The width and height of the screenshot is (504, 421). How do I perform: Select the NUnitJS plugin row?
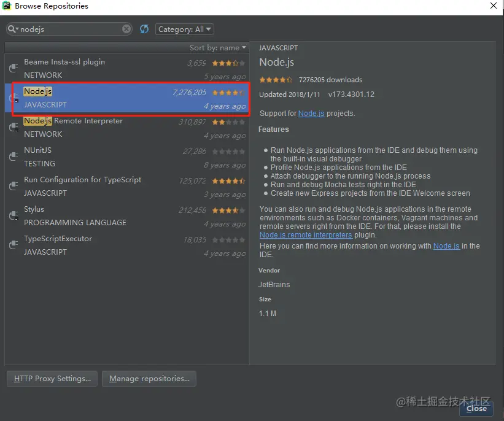[127, 157]
